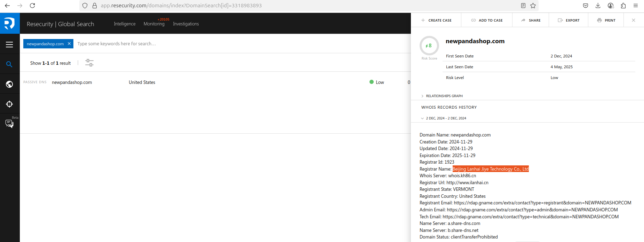
Task: Click the Create Case button
Action: (436, 20)
